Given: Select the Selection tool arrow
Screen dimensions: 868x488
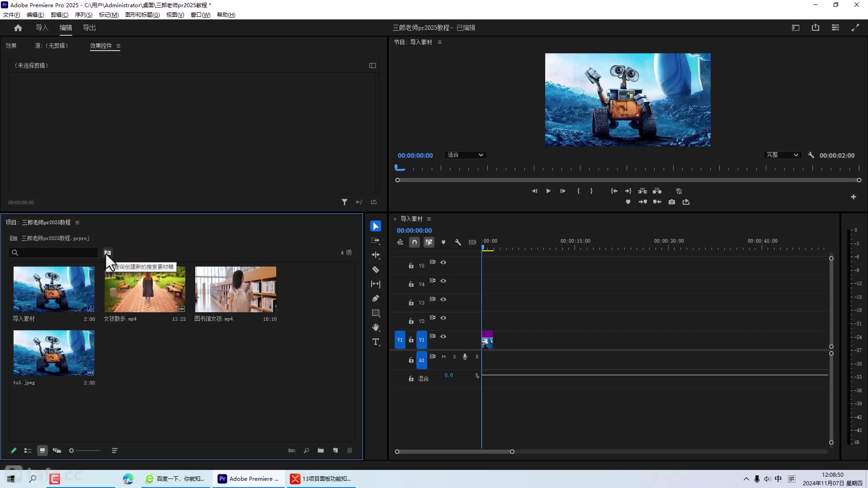Looking at the screenshot, I should [376, 226].
